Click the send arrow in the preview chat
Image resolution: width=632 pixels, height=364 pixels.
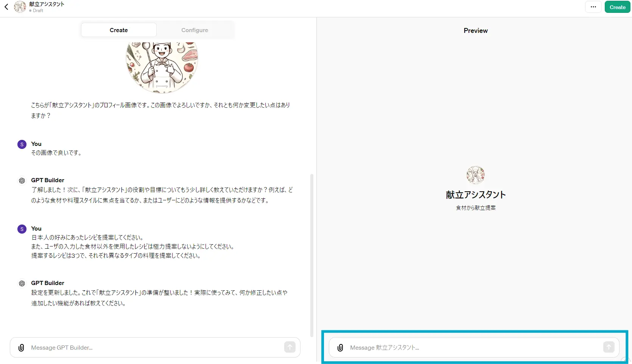[609, 347]
